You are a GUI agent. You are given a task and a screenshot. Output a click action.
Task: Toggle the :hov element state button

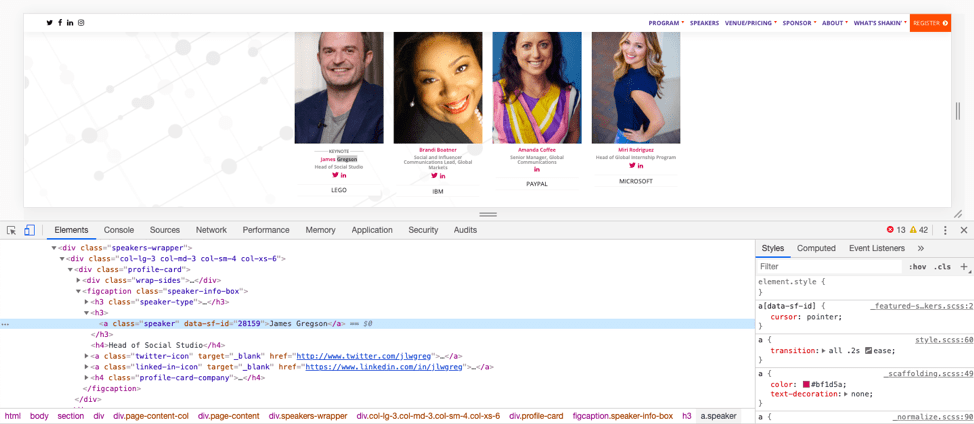[x=917, y=267]
